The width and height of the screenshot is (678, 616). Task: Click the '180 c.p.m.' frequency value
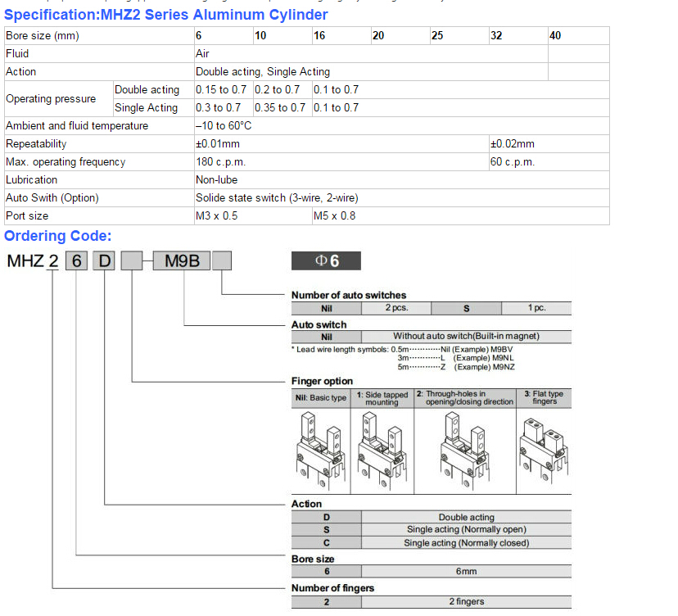[x=221, y=162]
